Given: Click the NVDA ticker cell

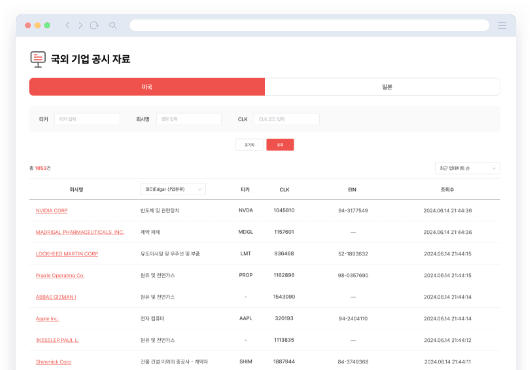Looking at the screenshot, I should (246, 210).
